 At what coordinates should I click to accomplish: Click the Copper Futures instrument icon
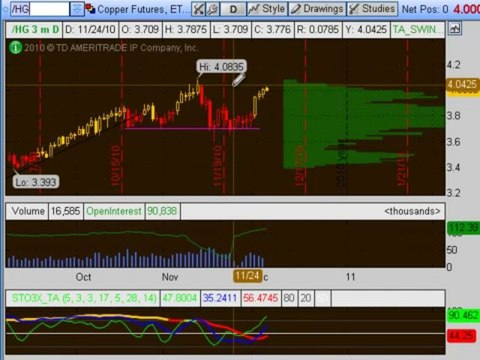coord(90,9)
